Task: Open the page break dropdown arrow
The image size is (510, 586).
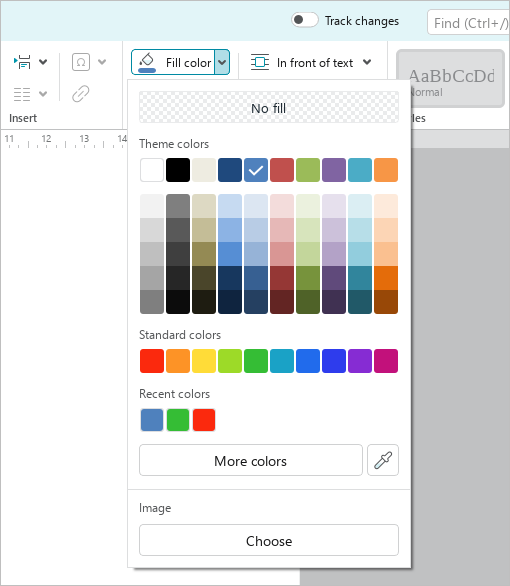Action: (43, 62)
